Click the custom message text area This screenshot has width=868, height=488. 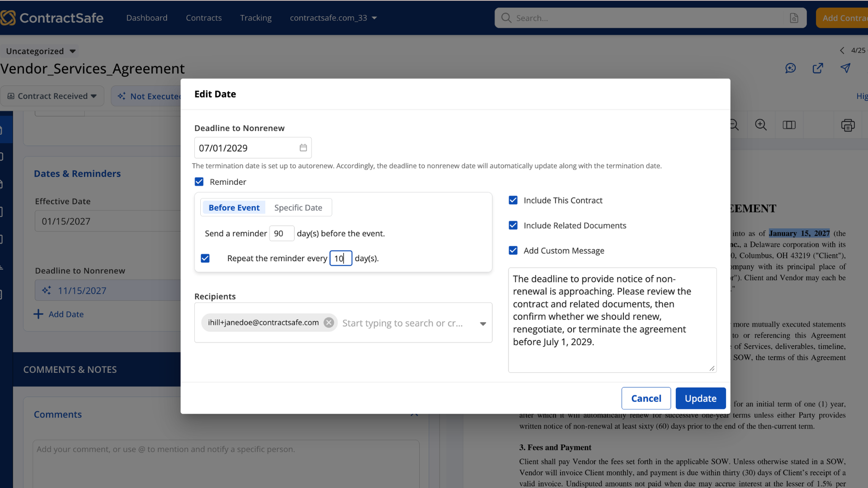[612, 320]
